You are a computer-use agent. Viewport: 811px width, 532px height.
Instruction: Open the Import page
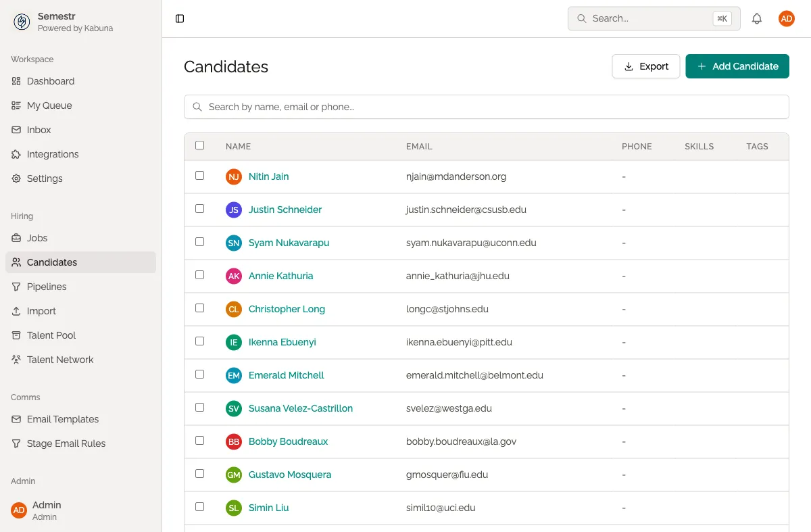[42, 311]
